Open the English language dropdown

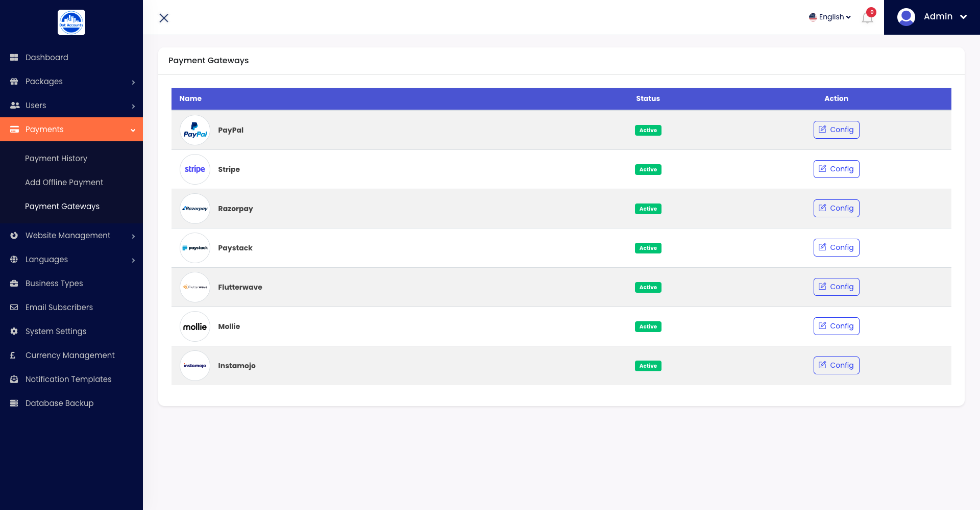[830, 17]
